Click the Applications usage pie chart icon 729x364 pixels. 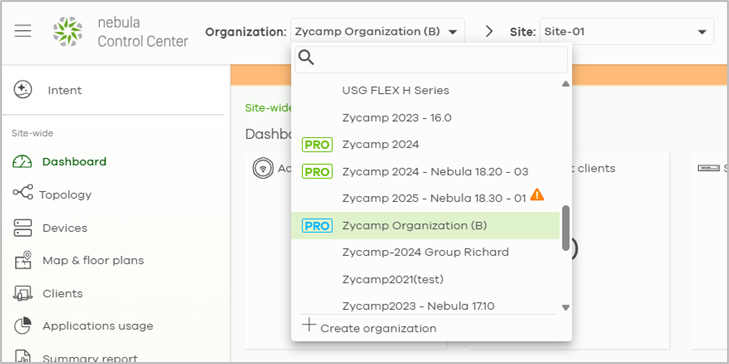click(x=23, y=326)
